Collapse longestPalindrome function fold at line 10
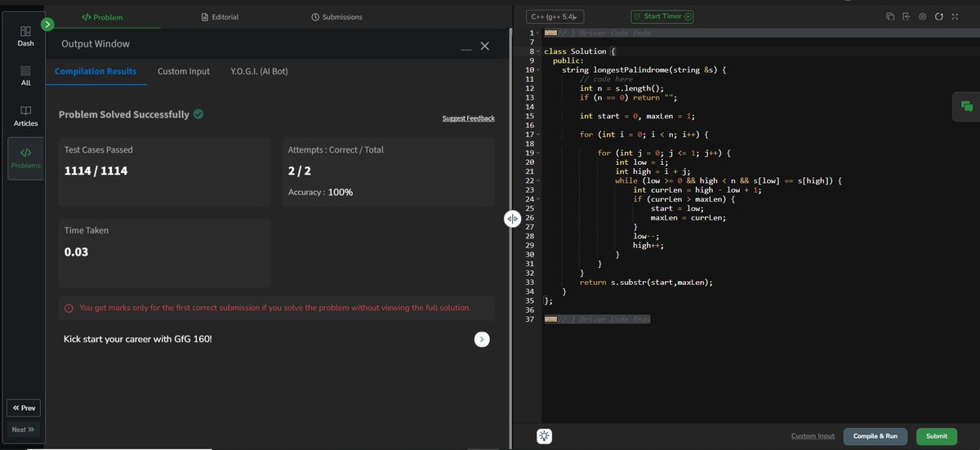Screen dimensions: 980x450 [537, 70]
